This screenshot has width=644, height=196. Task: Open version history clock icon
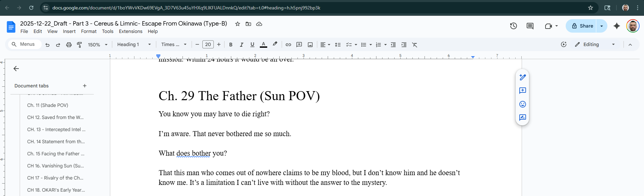point(513,26)
